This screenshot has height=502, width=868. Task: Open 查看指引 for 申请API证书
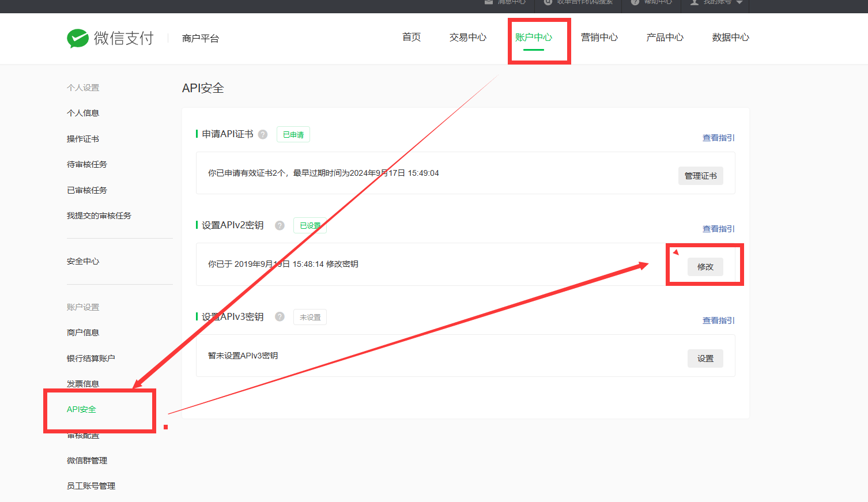pyautogui.click(x=719, y=138)
